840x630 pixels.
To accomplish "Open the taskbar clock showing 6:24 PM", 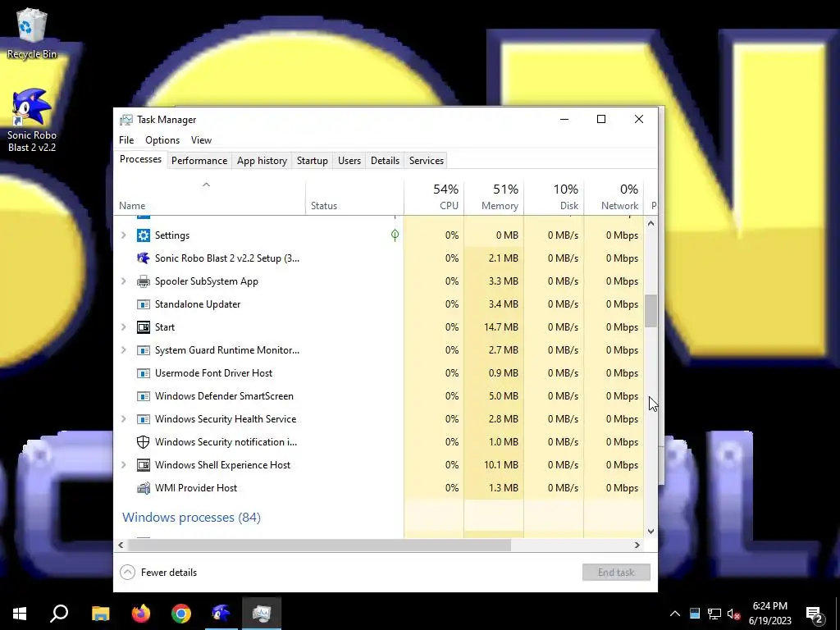I will tap(769, 614).
